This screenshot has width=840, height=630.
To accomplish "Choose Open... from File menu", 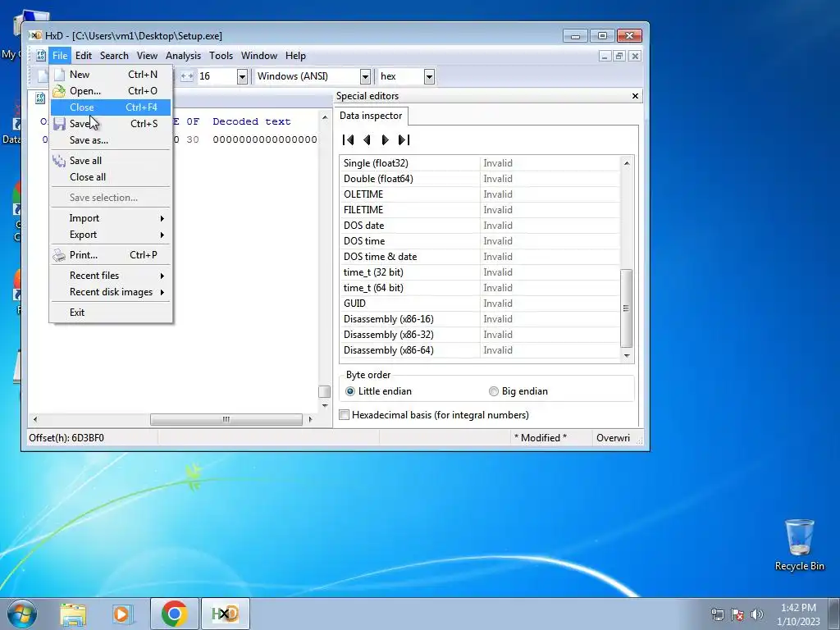I will point(111,91).
